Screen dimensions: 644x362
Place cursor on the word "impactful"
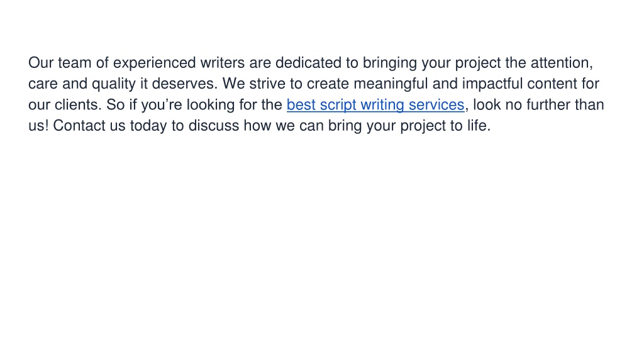point(492,84)
